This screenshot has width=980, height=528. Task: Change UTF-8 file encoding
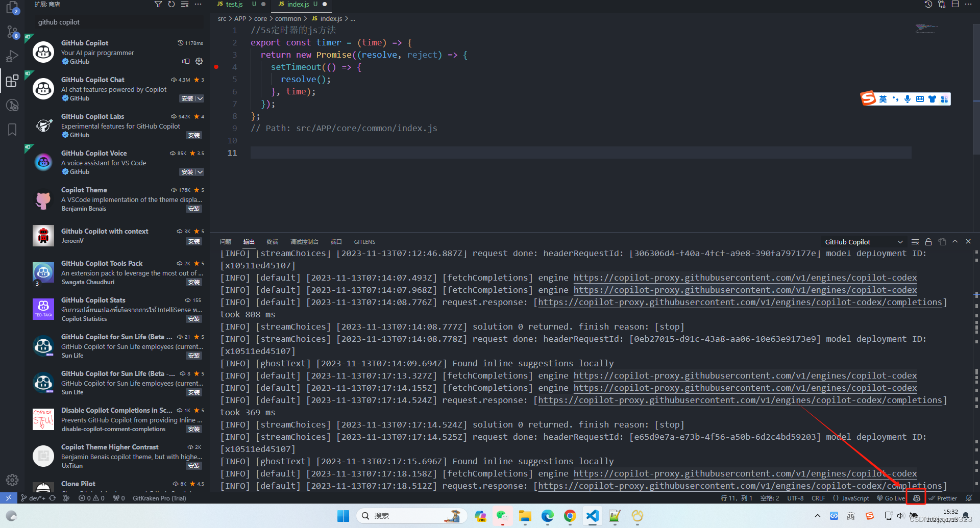tap(795, 498)
